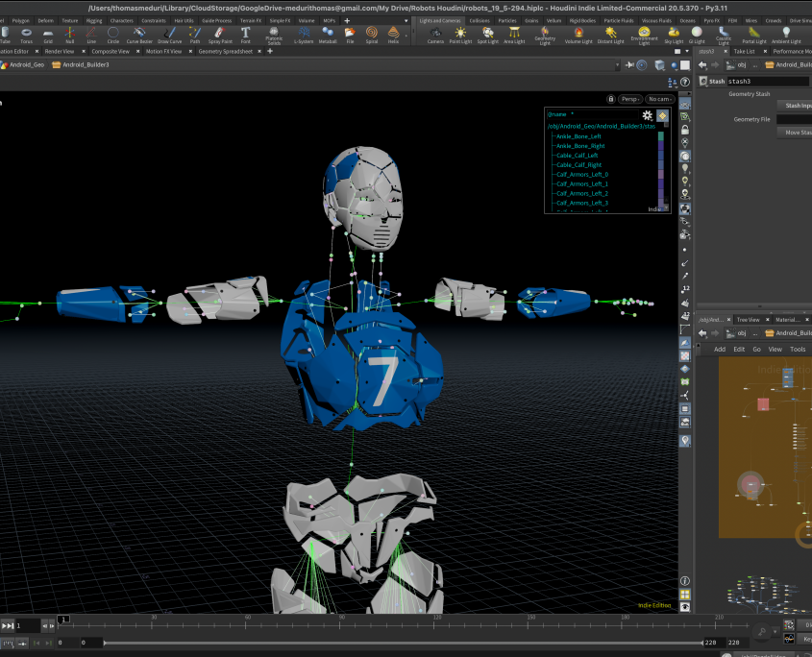
Task: Open the Persp viewport dropdown
Action: [630, 99]
